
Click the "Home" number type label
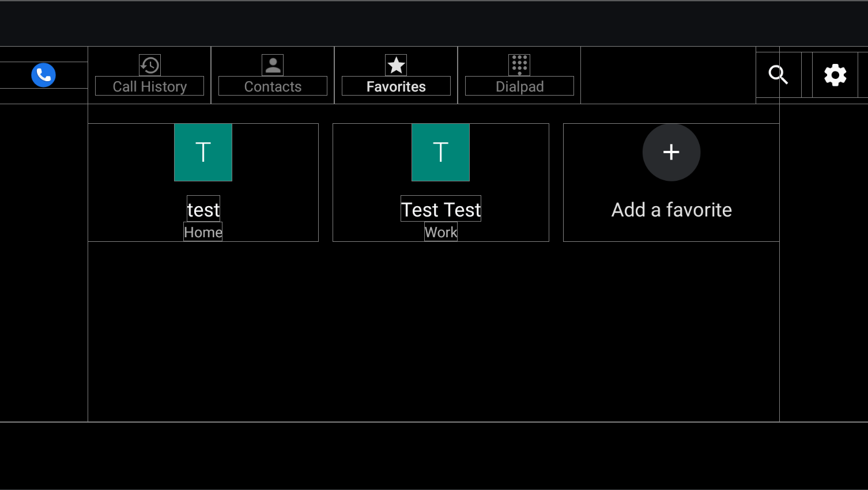coord(203,232)
